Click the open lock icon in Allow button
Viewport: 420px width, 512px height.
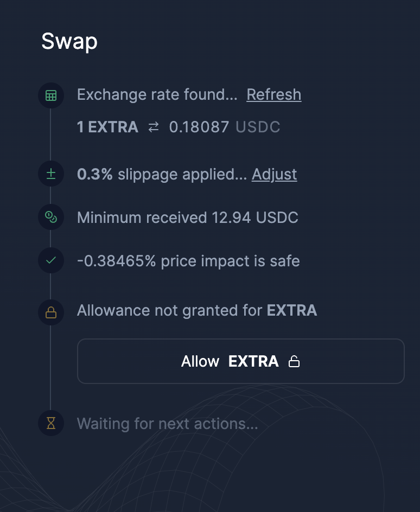tap(294, 361)
